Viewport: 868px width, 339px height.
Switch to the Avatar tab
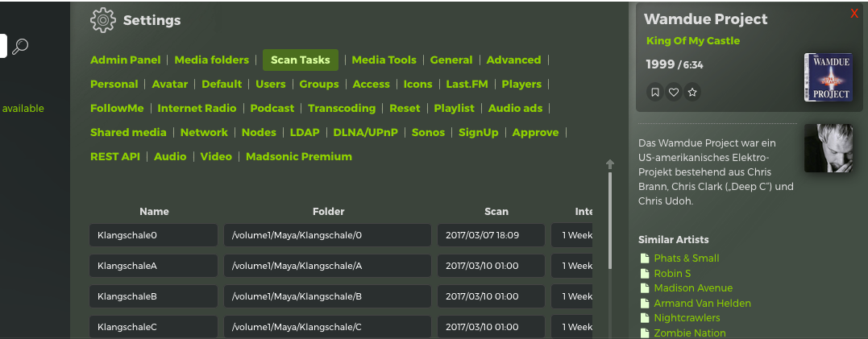(x=170, y=84)
